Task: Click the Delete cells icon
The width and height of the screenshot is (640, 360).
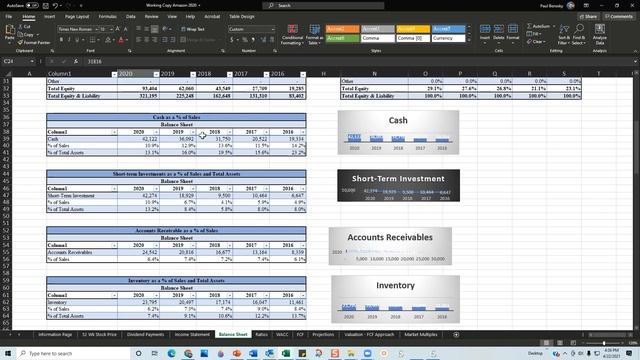Action: (499, 29)
